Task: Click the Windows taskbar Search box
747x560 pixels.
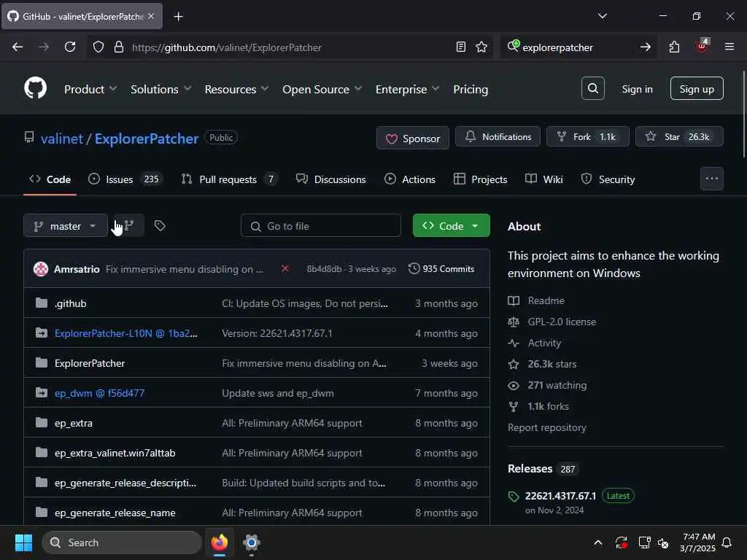Action: pyautogui.click(x=122, y=542)
